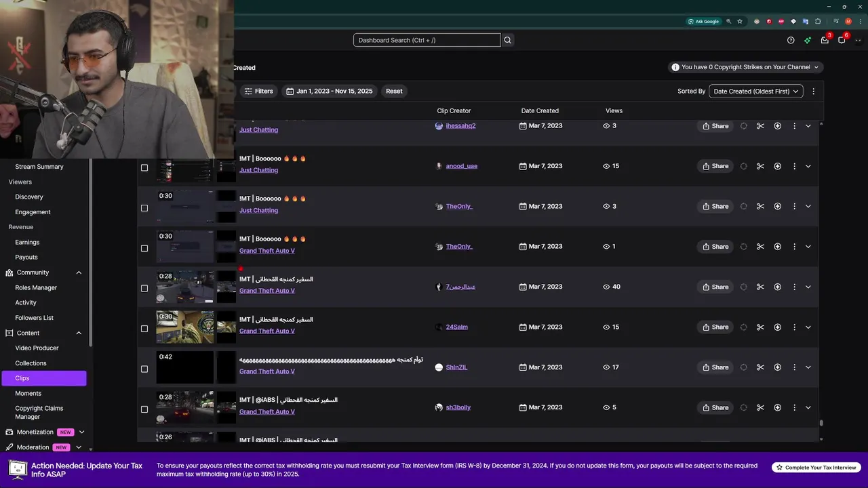Expand the ihessahq2 clip row chevron
Image resolution: width=868 pixels, height=488 pixels.
(x=808, y=126)
